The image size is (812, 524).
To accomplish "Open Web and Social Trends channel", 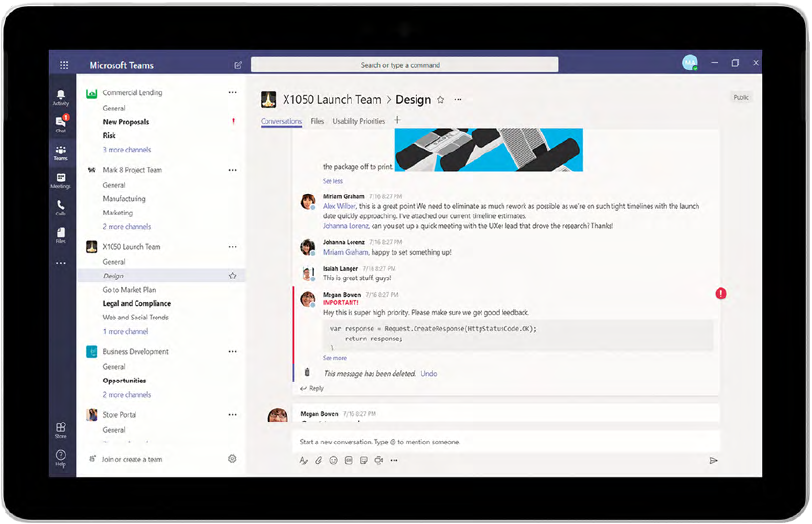I will (x=135, y=317).
